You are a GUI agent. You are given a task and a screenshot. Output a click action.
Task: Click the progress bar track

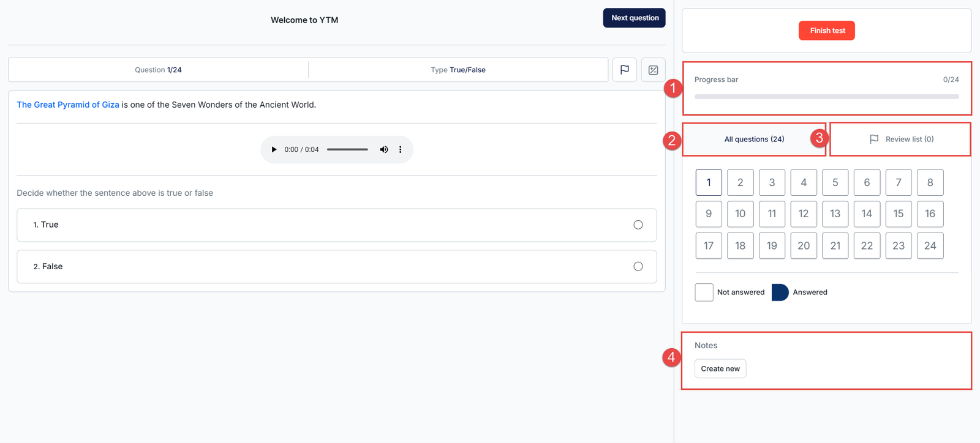pos(826,97)
